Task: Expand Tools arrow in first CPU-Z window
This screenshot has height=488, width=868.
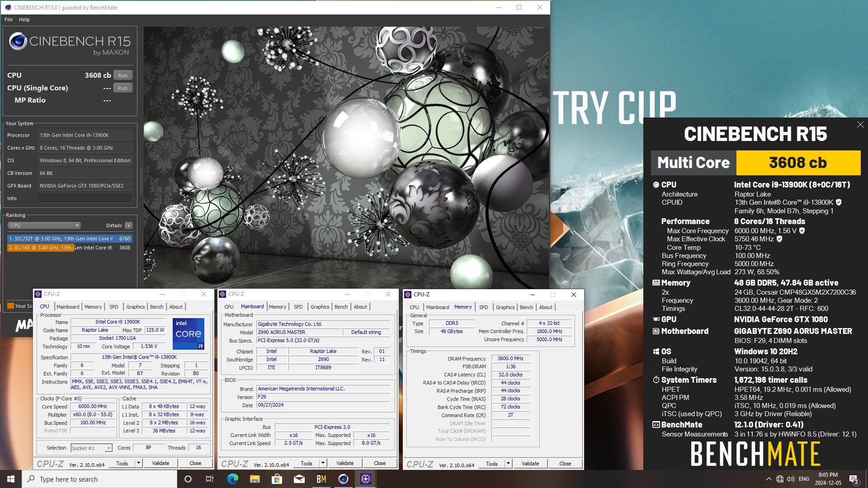Action: pyautogui.click(x=138, y=463)
